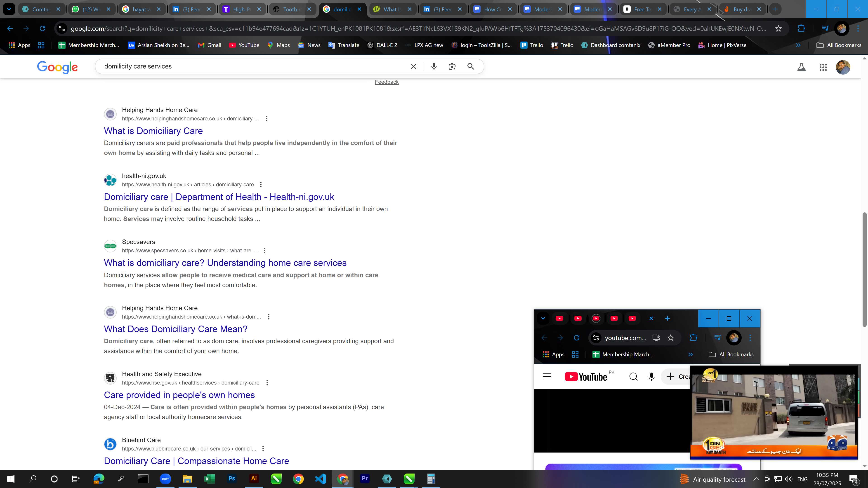Reload page in YouTube window
This screenshot has width=868, height=488.
[577, 338]
